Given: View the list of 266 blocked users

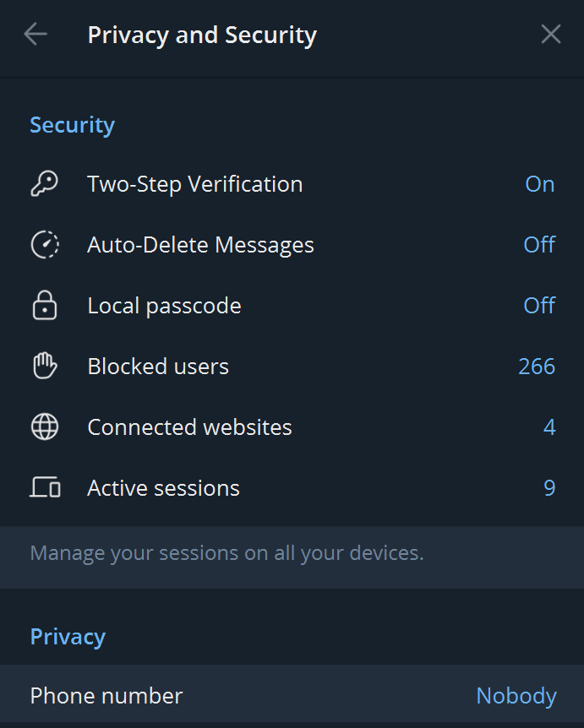Looking at the screenshot, I should 157,366.
